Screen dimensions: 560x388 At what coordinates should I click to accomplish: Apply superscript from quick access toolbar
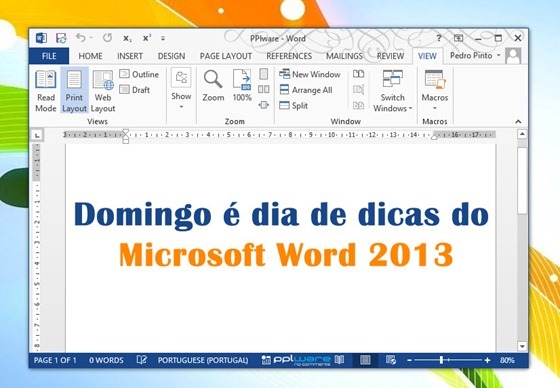pyautogui.click(x=147, y=38)
